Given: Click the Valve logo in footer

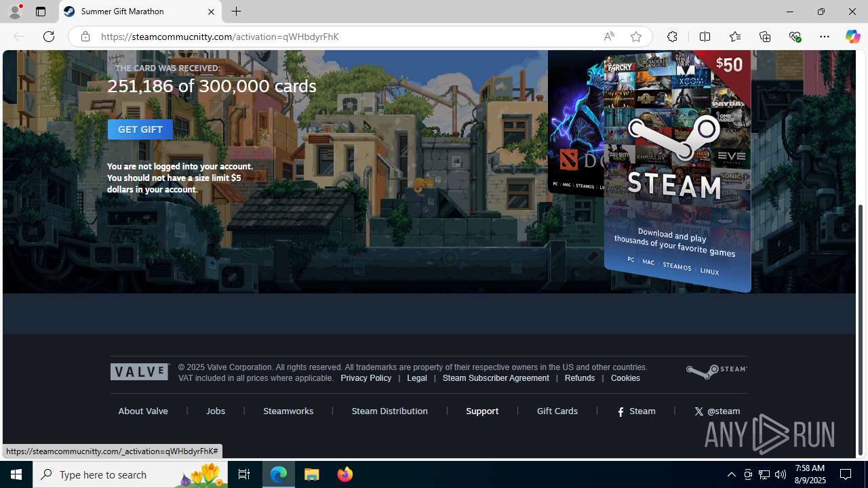Looking at the screenshot, I should point(139,371).
